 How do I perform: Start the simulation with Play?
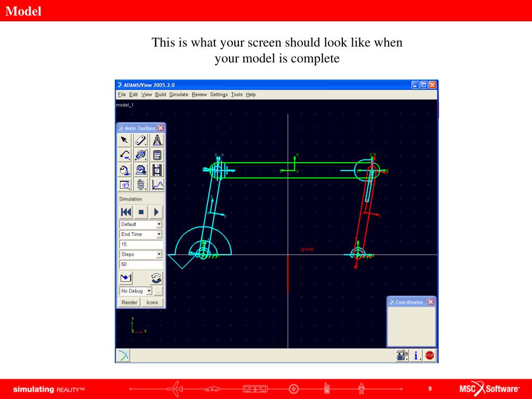click(156, 212)
